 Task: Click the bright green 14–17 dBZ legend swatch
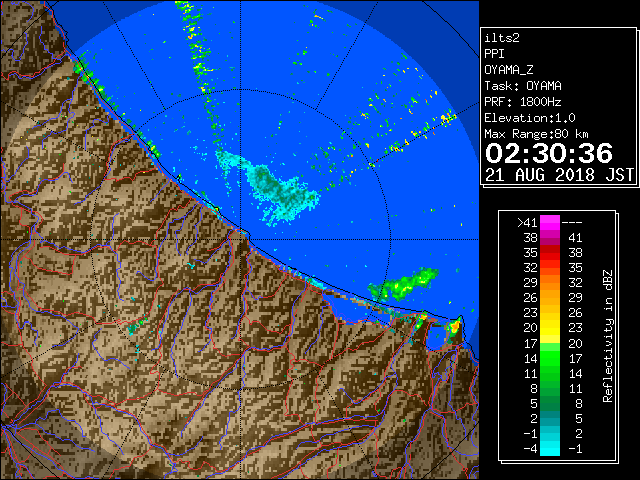pos(550,358)
